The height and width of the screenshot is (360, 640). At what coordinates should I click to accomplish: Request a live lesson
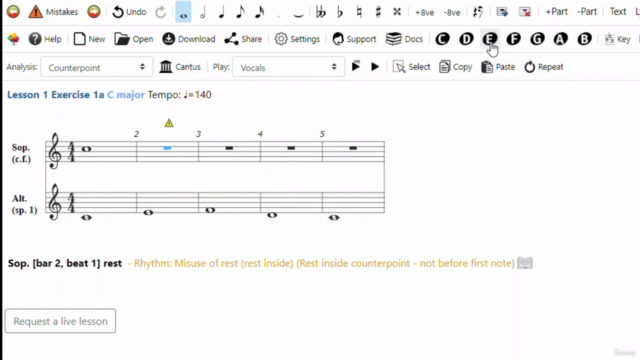click(60, 321)
